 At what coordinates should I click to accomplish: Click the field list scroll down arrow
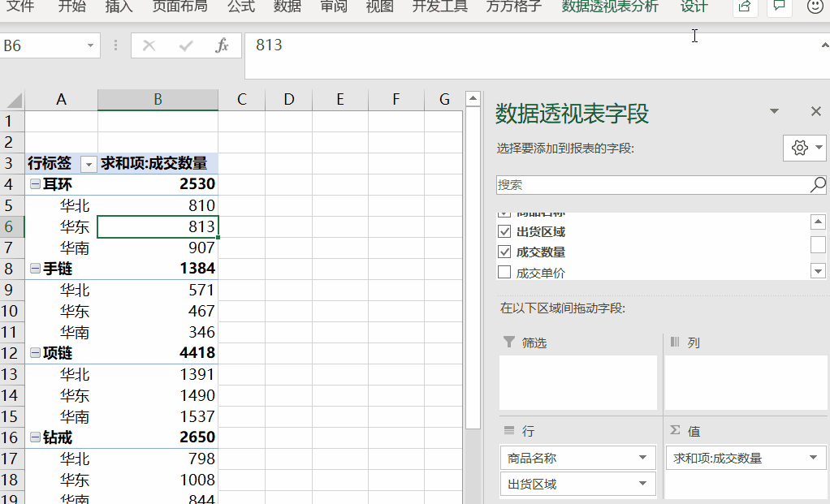(818, 271)
